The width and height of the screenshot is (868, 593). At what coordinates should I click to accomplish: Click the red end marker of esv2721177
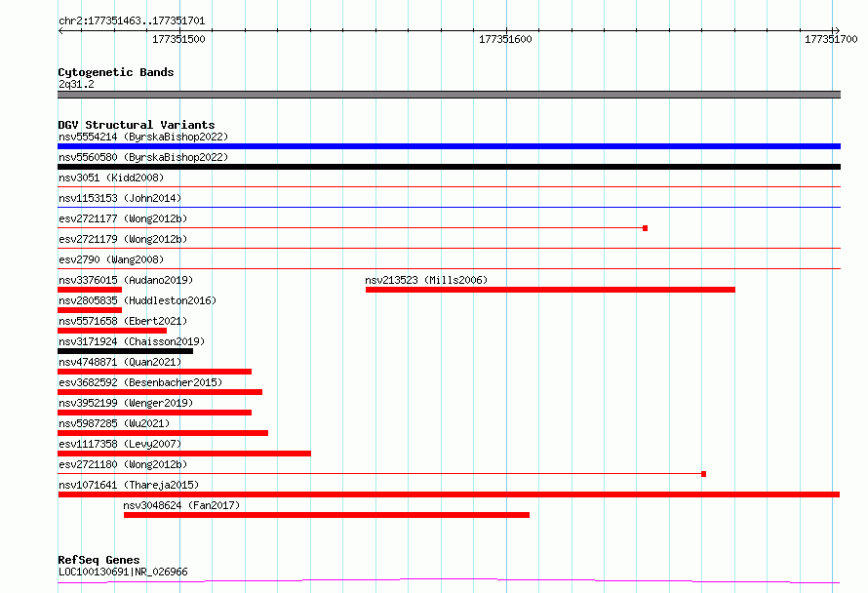[x=645, y=228]
